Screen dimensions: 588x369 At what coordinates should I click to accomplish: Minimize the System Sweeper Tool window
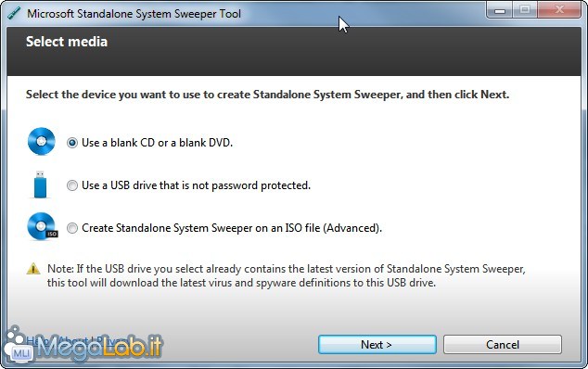click(x=500, y=10)
